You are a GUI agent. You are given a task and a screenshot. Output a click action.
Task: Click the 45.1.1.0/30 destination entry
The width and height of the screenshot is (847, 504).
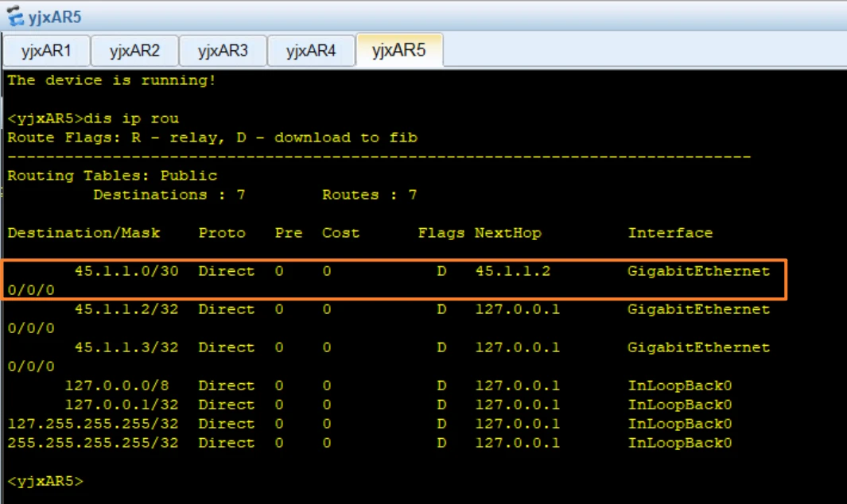coord(126,271)
